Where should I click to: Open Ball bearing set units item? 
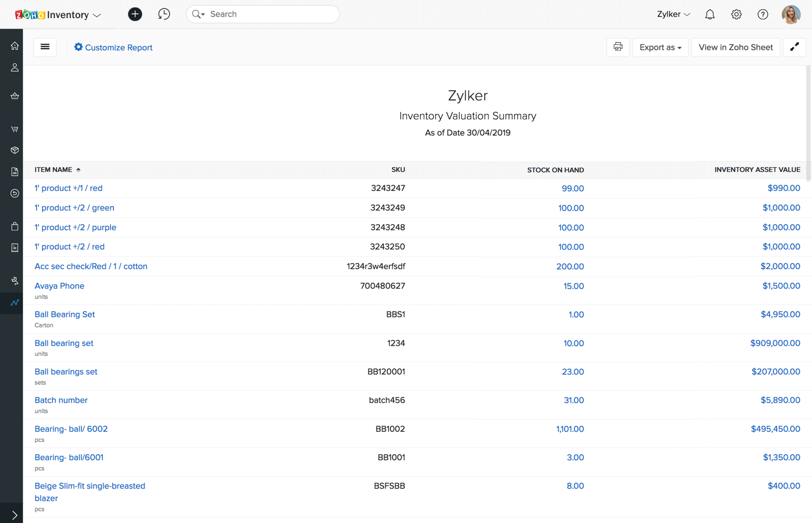pos(64,343)
